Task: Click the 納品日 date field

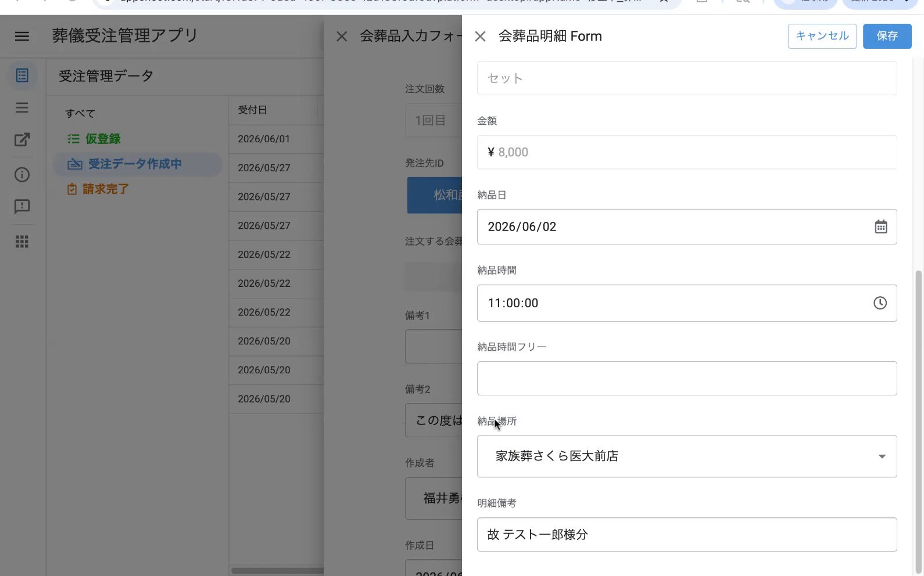Action: (687, 226)
